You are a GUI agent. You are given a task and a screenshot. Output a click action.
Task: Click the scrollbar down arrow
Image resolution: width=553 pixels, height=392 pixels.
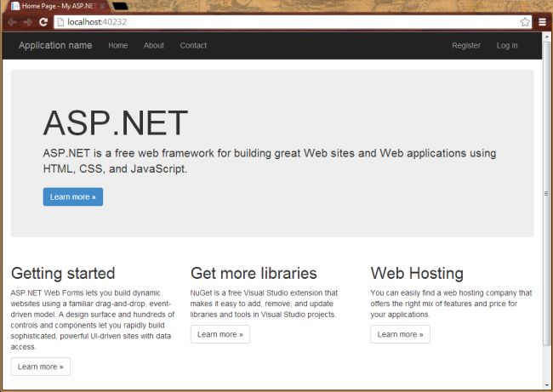(x=547, y=384)
